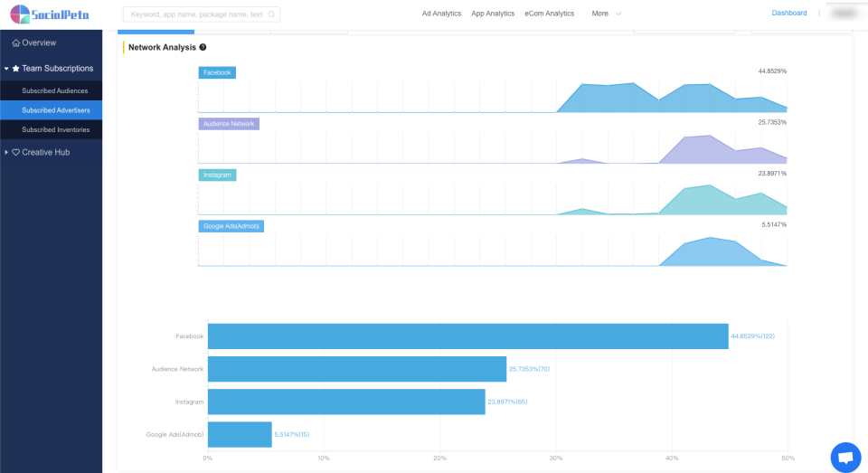Screen dimensions: 868x473
Task: Click the 5.5147%(15) bar value label
Action: tap(292, 434)
